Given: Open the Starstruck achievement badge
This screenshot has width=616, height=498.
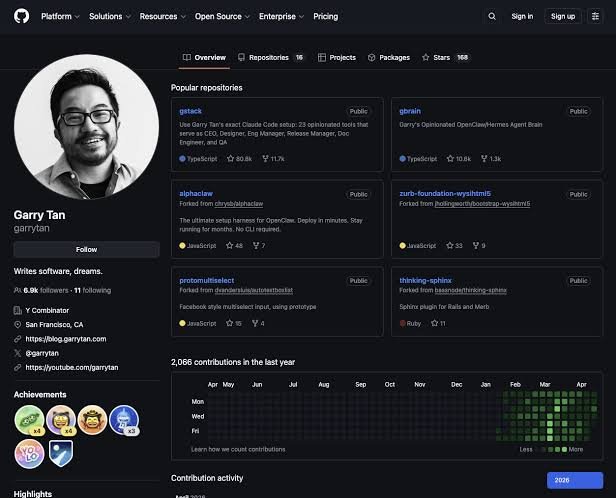Looking at the screenshot, I should [x=61, y=420].
